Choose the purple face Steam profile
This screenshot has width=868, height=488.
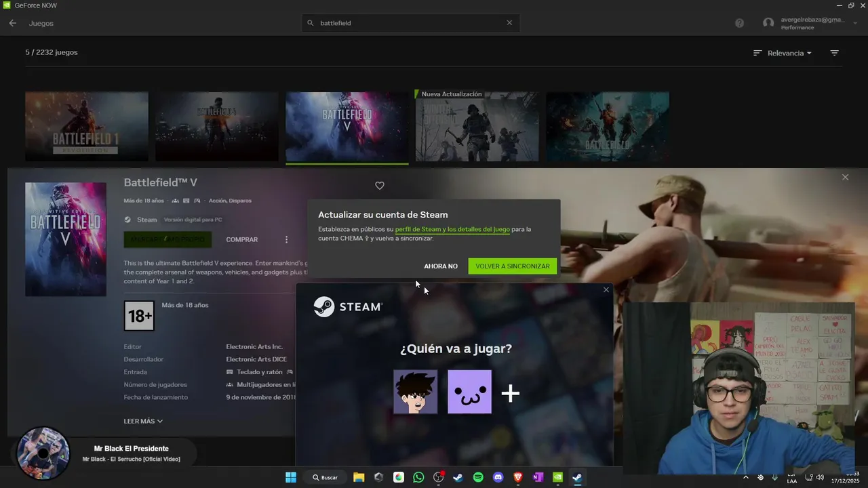pos(470,392)
